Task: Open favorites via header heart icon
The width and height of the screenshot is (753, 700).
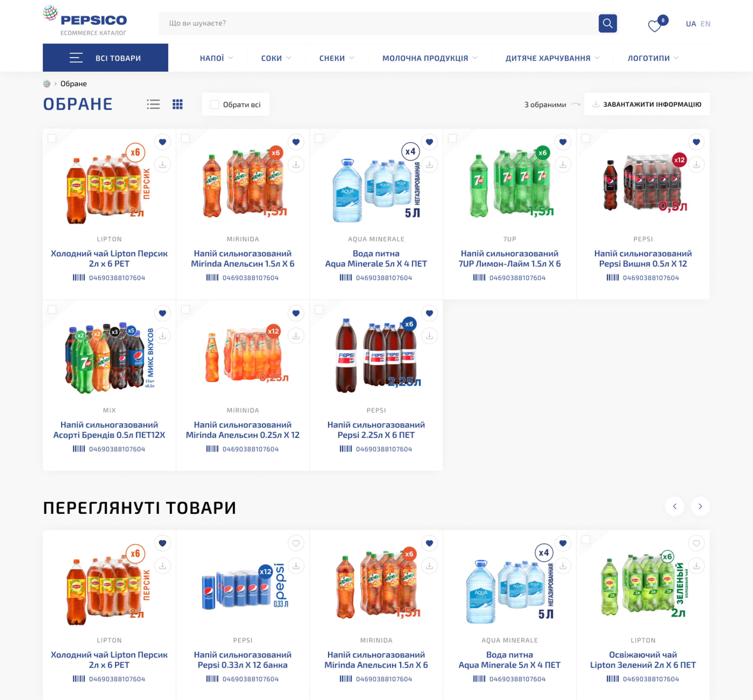Action: click(654, 26)
